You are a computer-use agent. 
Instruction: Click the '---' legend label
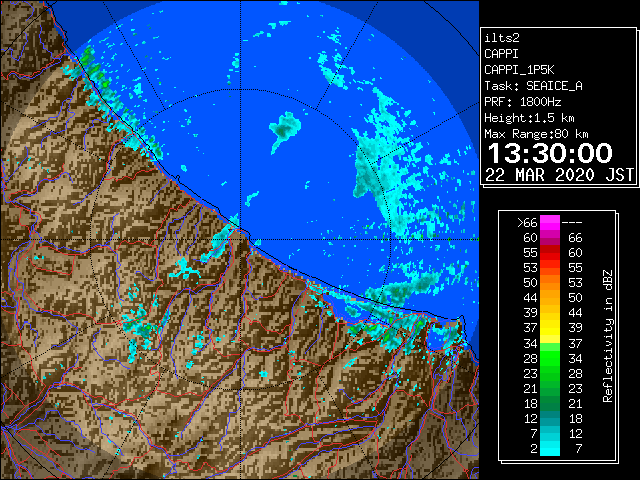pyautogui.click(x=572, y=223)
